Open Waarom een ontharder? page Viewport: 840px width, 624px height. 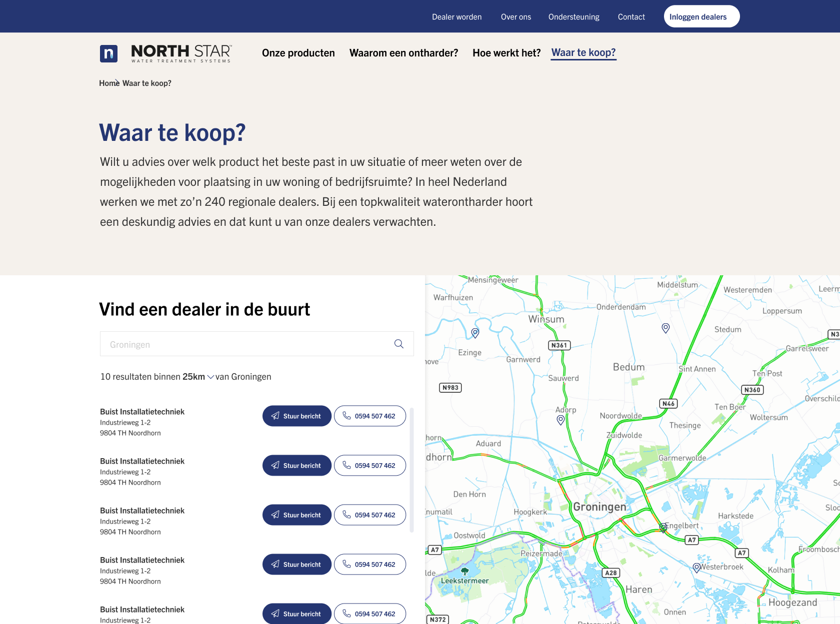pos(404,53)
